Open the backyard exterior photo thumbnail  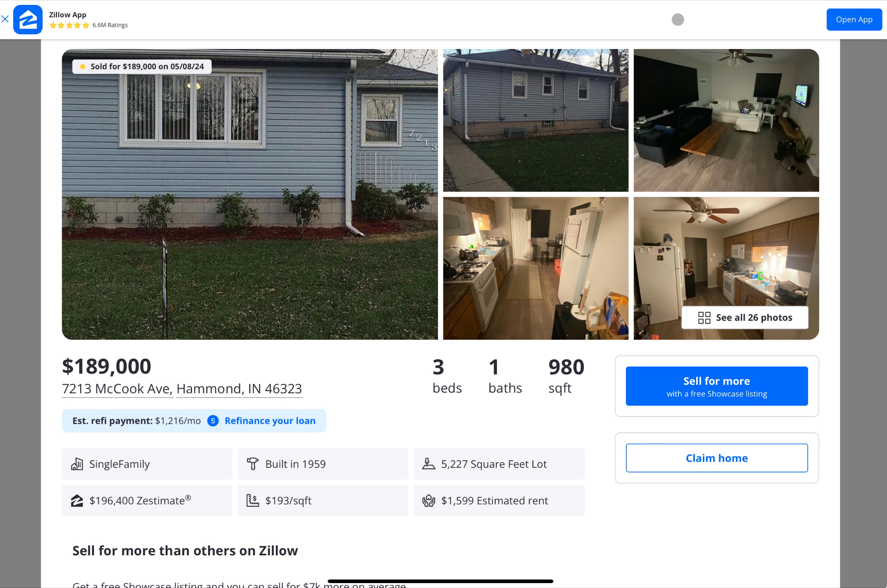536,120
